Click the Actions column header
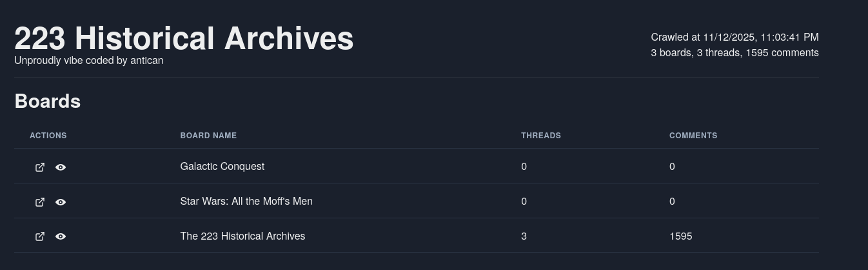This screenshot has width=868, height=270. point(48,136)
